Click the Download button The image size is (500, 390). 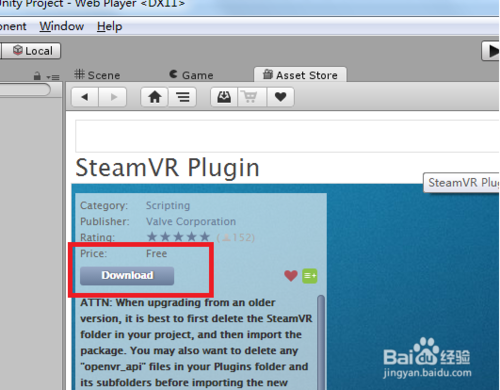pos(127,276)
